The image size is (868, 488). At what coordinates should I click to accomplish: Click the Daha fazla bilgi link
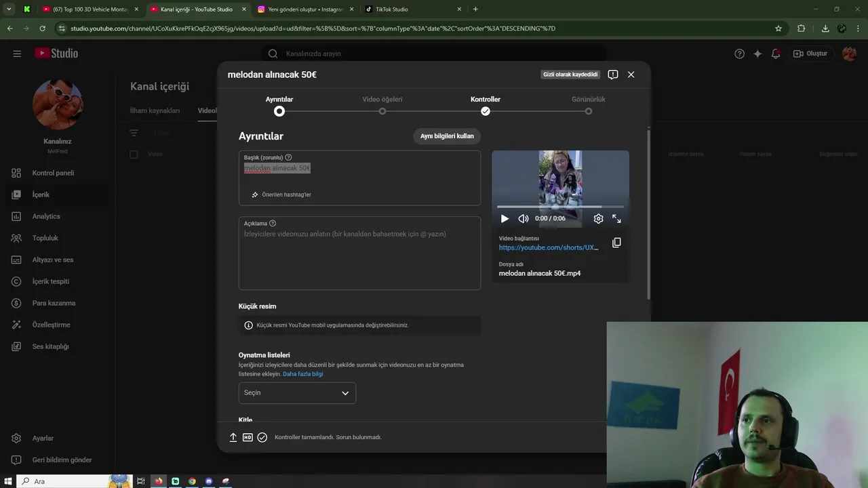click(302, 374)
